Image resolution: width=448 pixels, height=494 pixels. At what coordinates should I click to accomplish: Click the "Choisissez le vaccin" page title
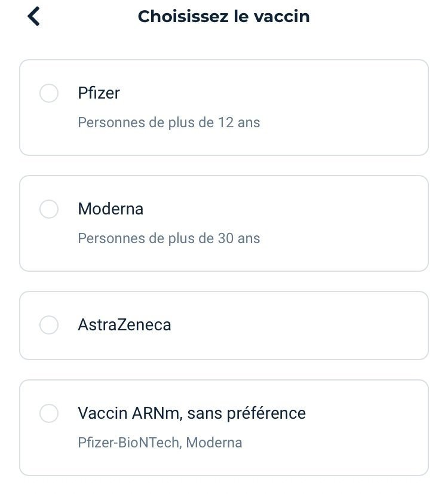pos(223,16)
